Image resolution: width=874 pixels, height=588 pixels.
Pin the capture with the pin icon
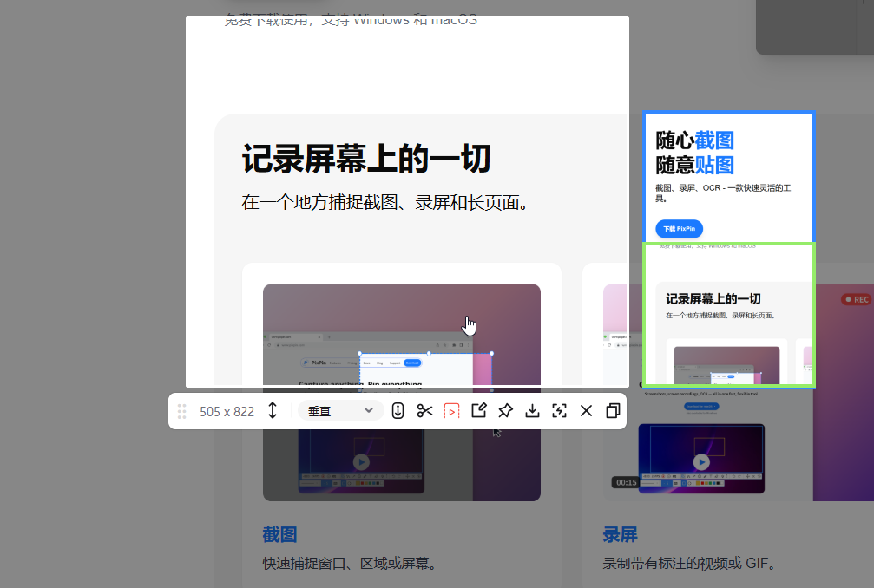point(506,410)
